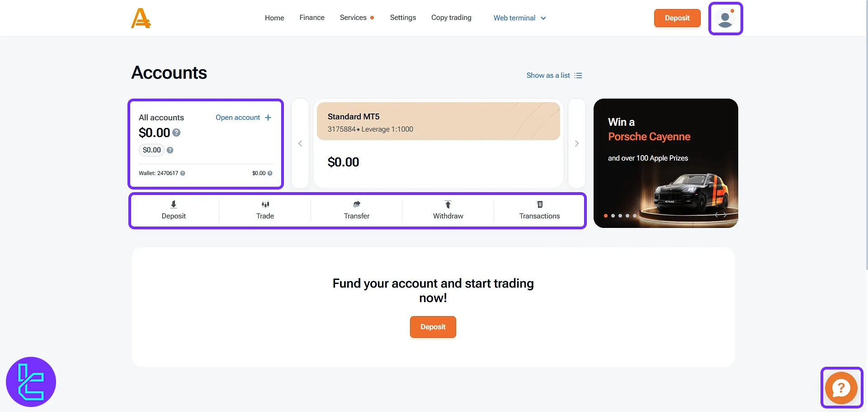Viewport: 868px width, 412px height.
Task: Expand the Web terminal dropdown
Action: tap(520, 18)
